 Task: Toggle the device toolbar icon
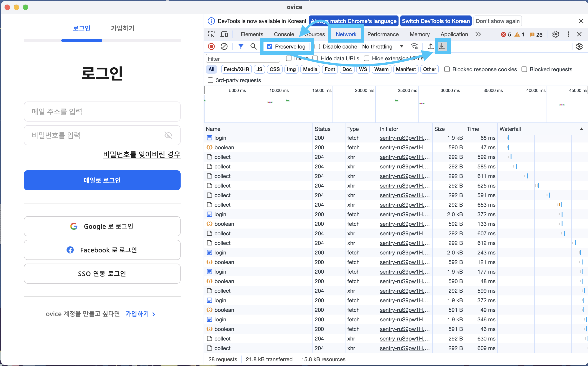click(x=224, y=34)
